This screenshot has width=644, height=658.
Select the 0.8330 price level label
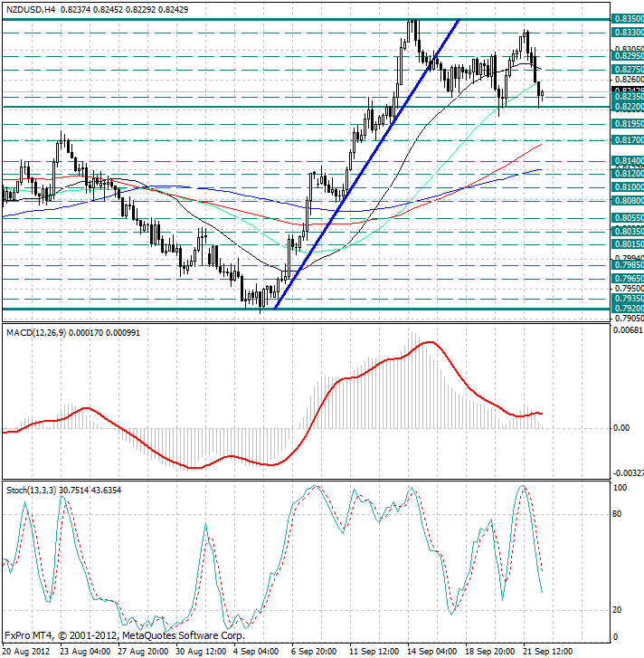pyautogui.click(x=628, y=33)
